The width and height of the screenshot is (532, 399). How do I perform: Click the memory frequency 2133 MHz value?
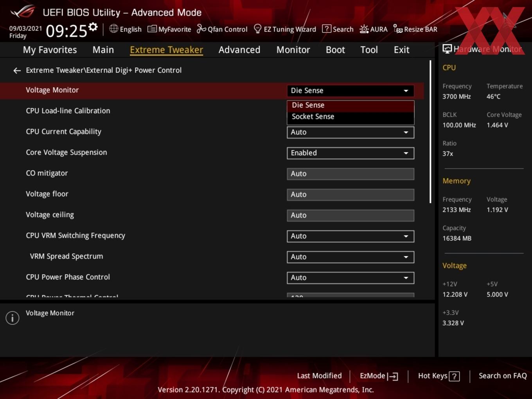point(457,210)
